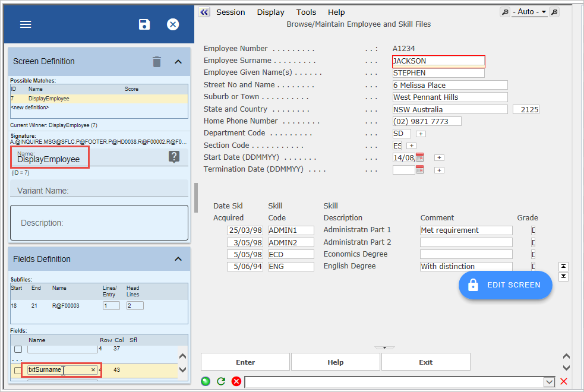Open the Termination Date calendar icon

point(420,170)
